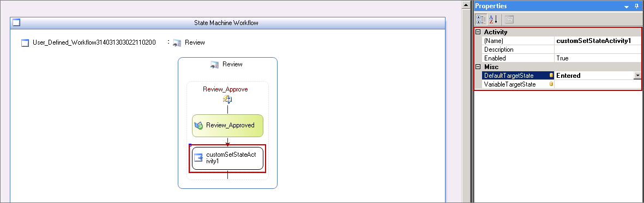Open Property Pages icon in Properties toolbar
The width and height of the screenshot is (644, 203).
point(509,19)
